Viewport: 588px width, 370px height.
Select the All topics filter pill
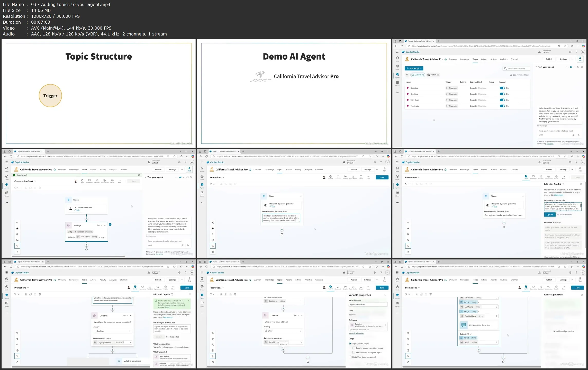(407, 75)
